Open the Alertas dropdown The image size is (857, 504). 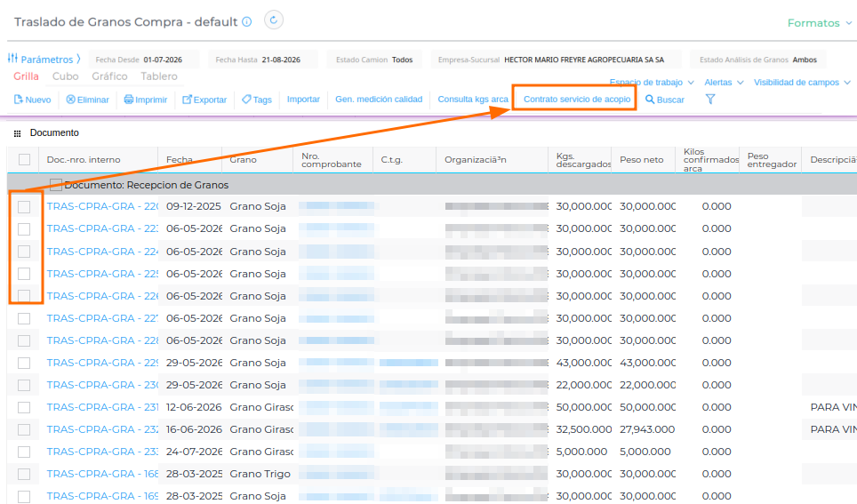pyautogui.click(x=724, y=82)
